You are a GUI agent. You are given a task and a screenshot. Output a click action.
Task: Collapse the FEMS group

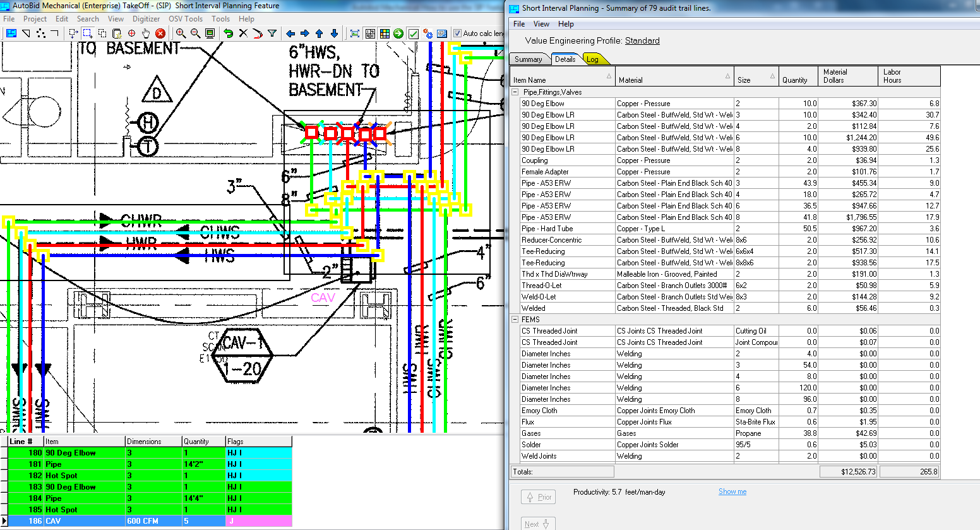(515, 320)
